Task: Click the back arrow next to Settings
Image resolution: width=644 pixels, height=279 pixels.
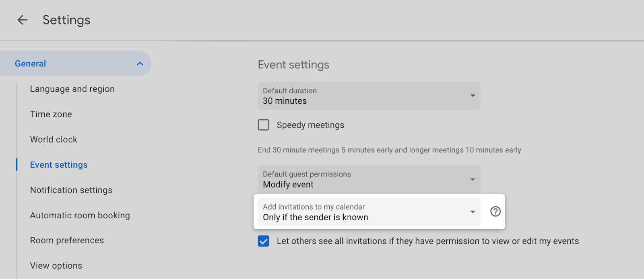Action: tap(23, 20)
